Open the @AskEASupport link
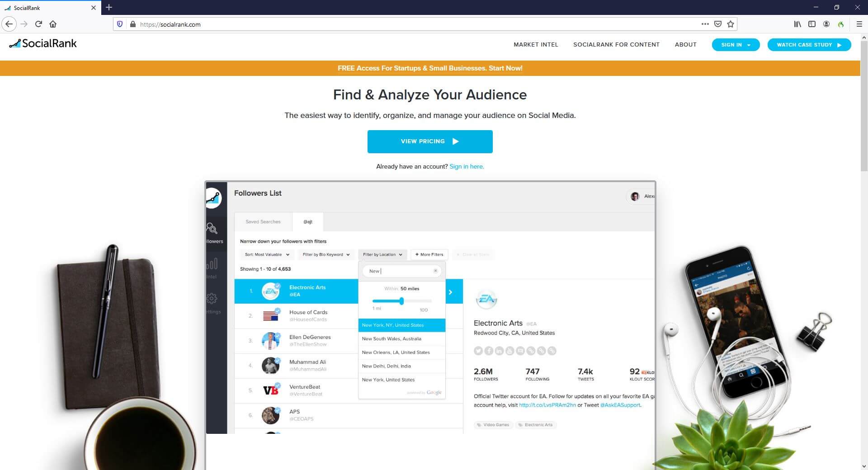This screenshot has width=868, height=470. [620, 405]
